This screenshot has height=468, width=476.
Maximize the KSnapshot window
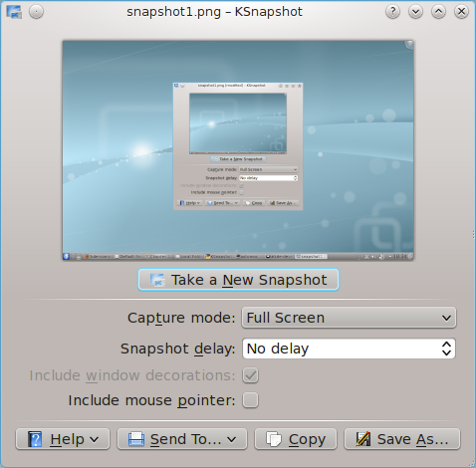pyautogui.click(x=438, y=12)
